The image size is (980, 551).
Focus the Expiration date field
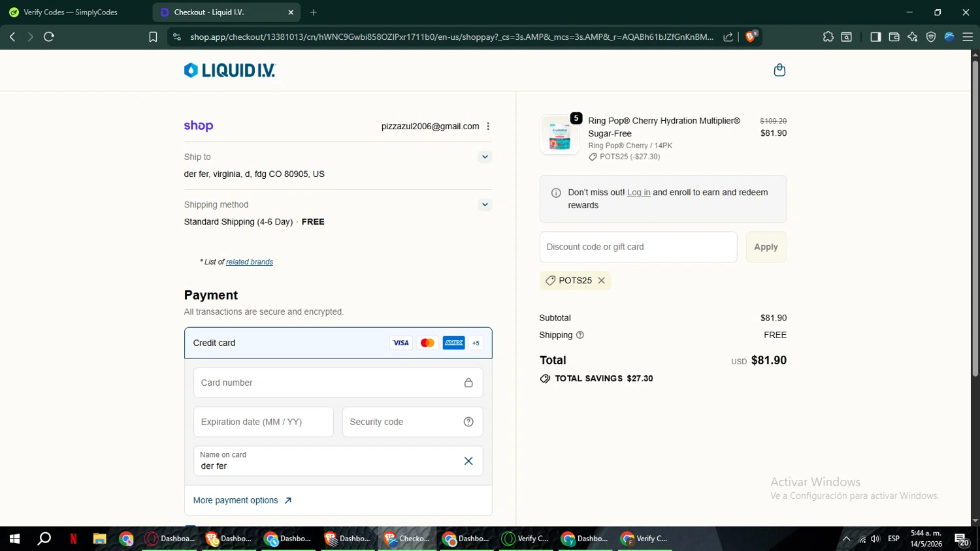click(x=263, y=422)
